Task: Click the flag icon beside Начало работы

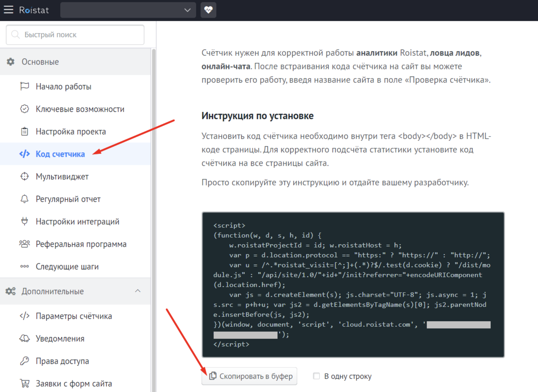Action: pos(24,86)
